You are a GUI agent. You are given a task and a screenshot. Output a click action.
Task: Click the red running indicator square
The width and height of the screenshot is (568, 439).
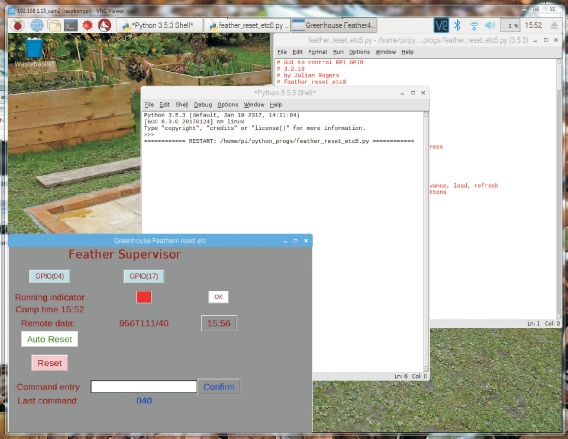(x=144, y=297)
